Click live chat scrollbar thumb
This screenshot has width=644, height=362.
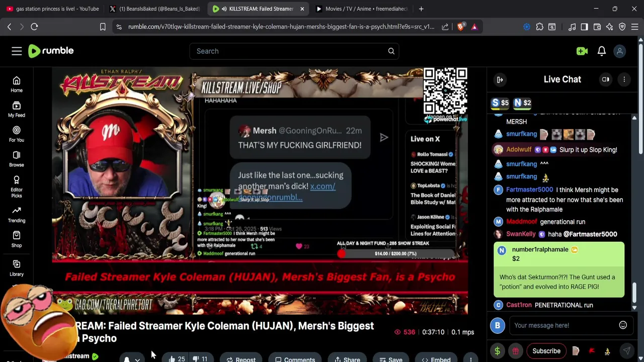[x=634, y=292]
